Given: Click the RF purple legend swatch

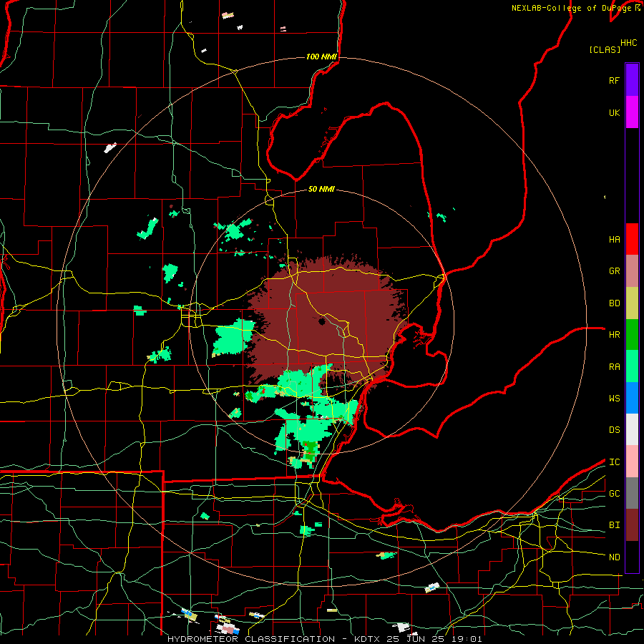Looking at the screenshot, I should pyautogui.click(x=632, y=80).
